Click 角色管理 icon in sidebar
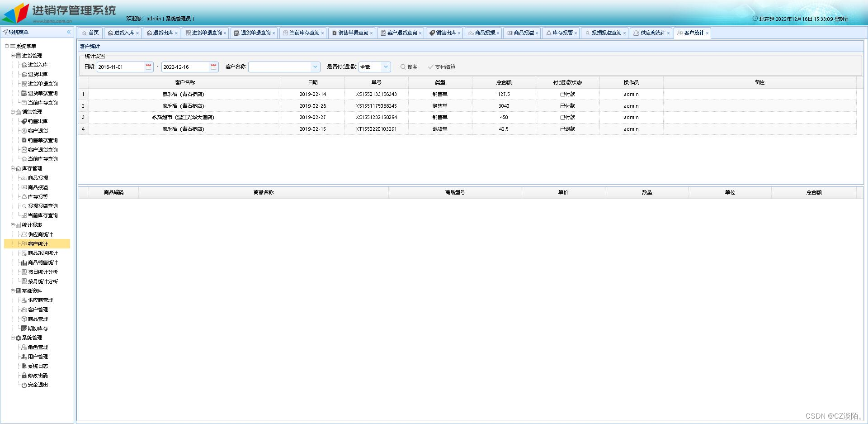Viewport: 868px width, 424px height. [24, 347]
